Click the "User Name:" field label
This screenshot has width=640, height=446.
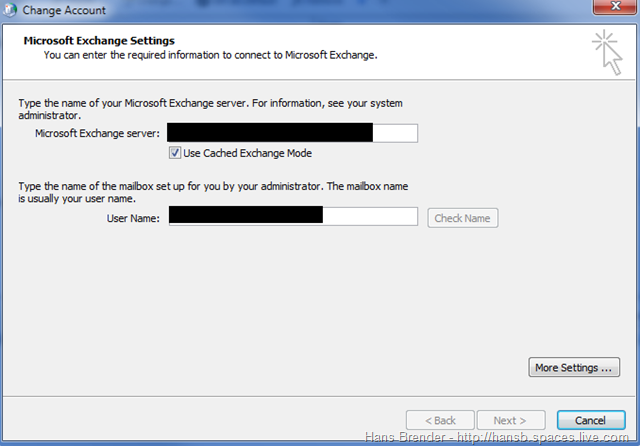133,218
